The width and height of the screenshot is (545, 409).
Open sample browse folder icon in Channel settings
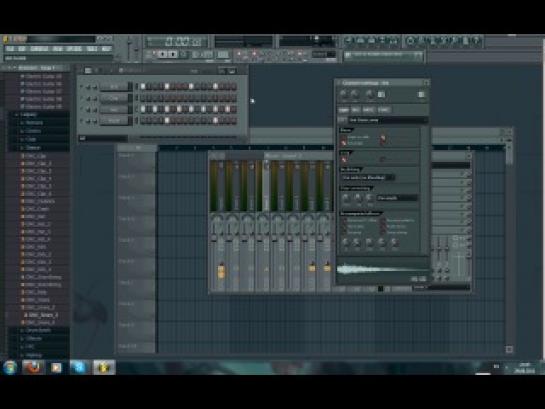click(x=342, y=120)
